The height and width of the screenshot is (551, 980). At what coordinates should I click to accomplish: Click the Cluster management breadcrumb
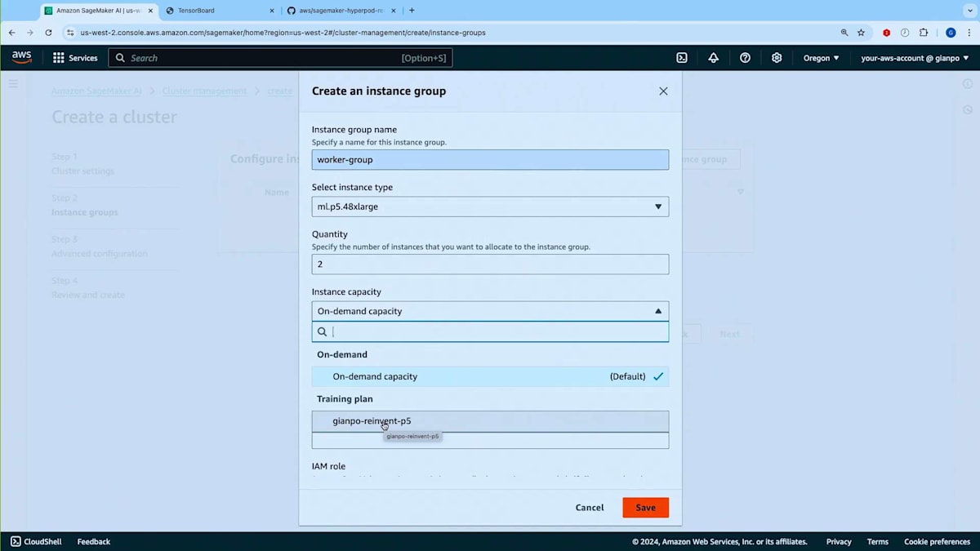point(204,91)
